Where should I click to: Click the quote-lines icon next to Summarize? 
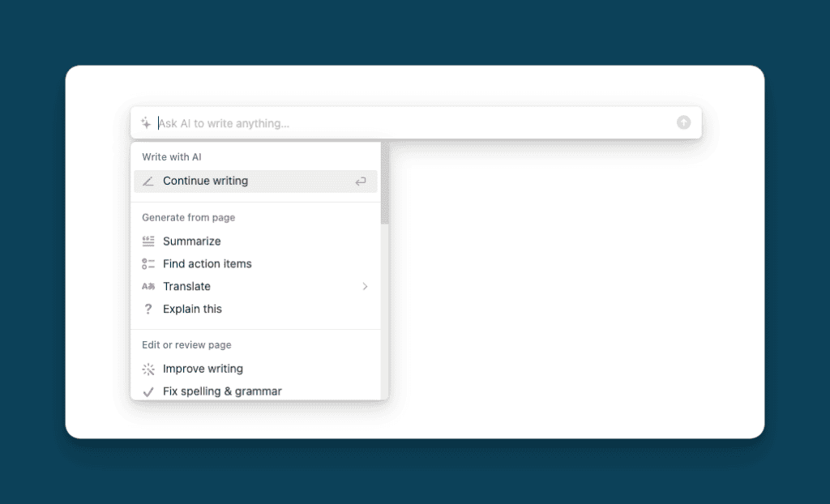(x=148, y=241)
